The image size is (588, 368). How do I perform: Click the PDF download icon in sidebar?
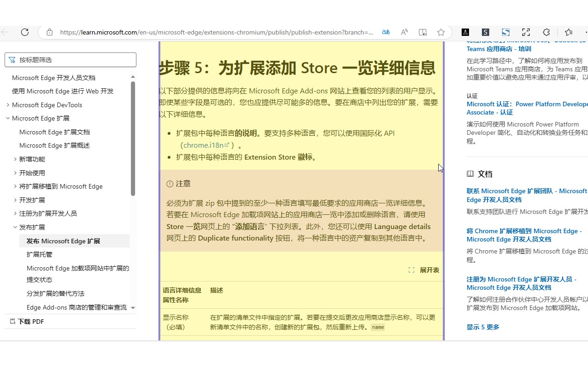tap(13, 321)
